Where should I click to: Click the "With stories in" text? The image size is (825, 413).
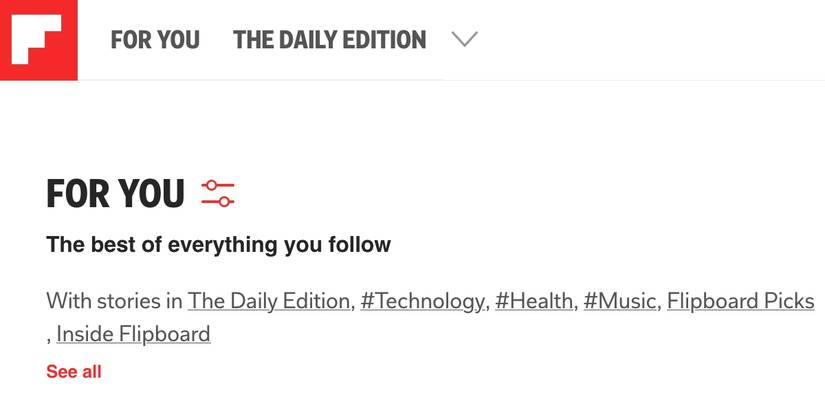point(114,301)
